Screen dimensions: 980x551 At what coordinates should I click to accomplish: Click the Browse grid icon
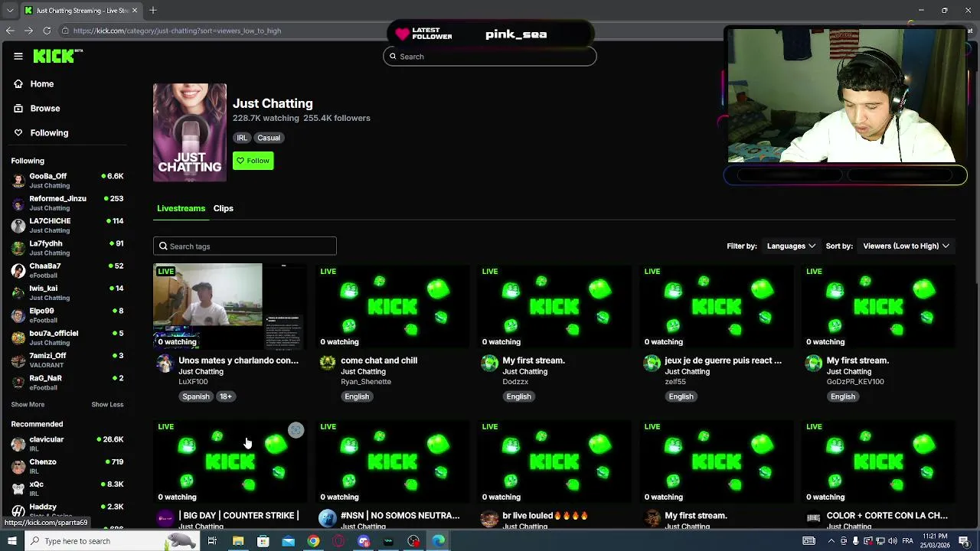(x=18, y=109)
